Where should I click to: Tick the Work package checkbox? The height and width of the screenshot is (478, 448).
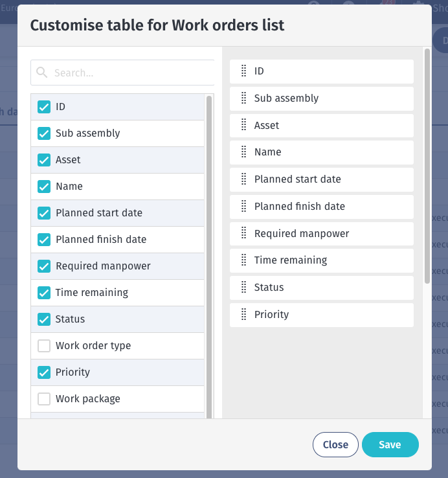(44, 399)
